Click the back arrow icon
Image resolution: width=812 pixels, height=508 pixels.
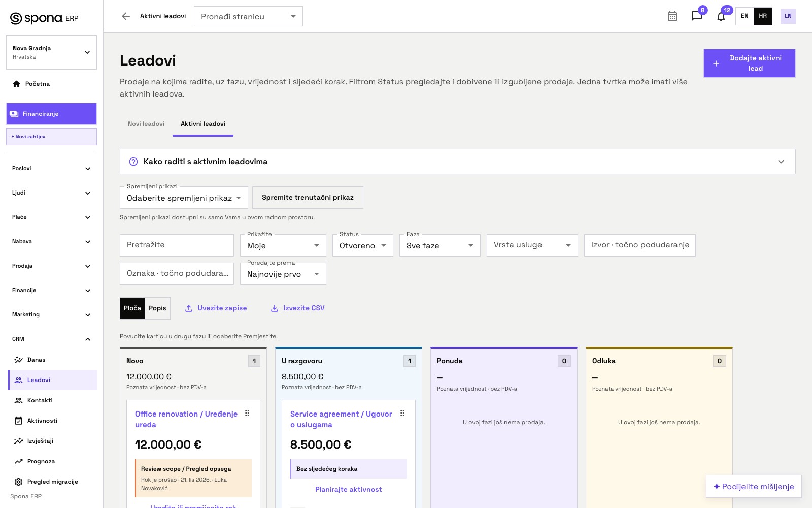point(126,16)
